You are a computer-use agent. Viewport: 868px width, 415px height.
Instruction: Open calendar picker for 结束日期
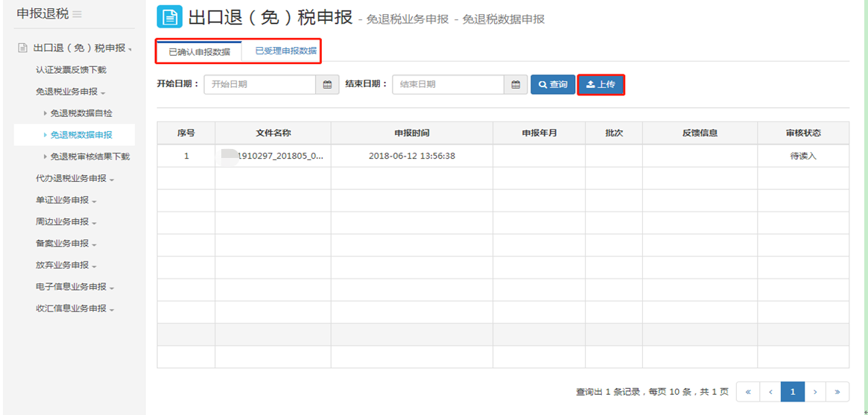pos(515,85)
